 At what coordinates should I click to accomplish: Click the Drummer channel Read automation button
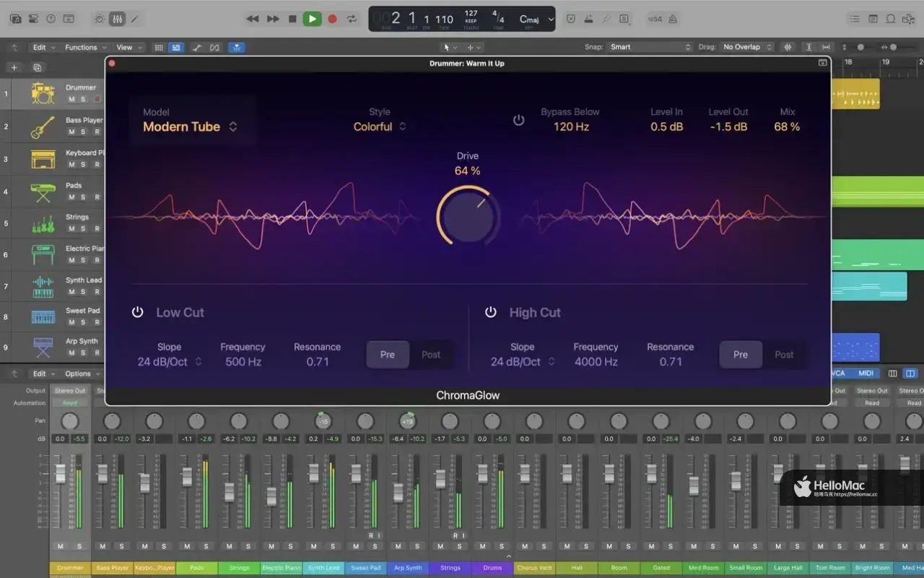click(x=70, y=403)
